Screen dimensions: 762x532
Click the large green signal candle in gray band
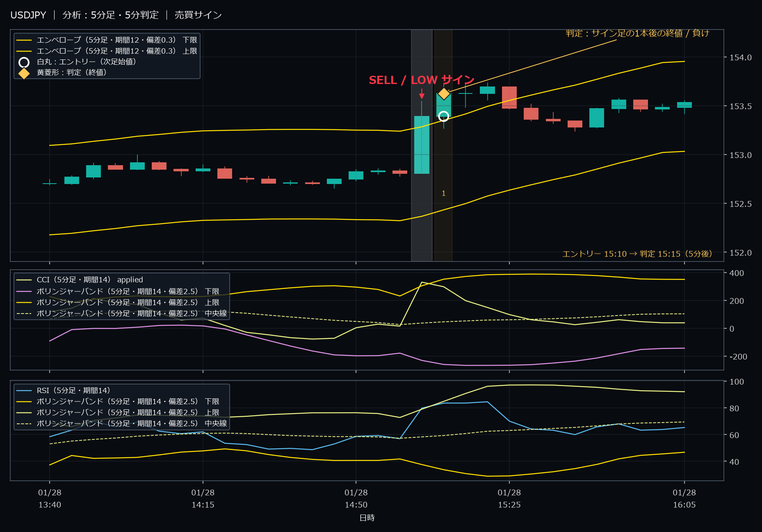pyautogui.click(x=422, y=145)
